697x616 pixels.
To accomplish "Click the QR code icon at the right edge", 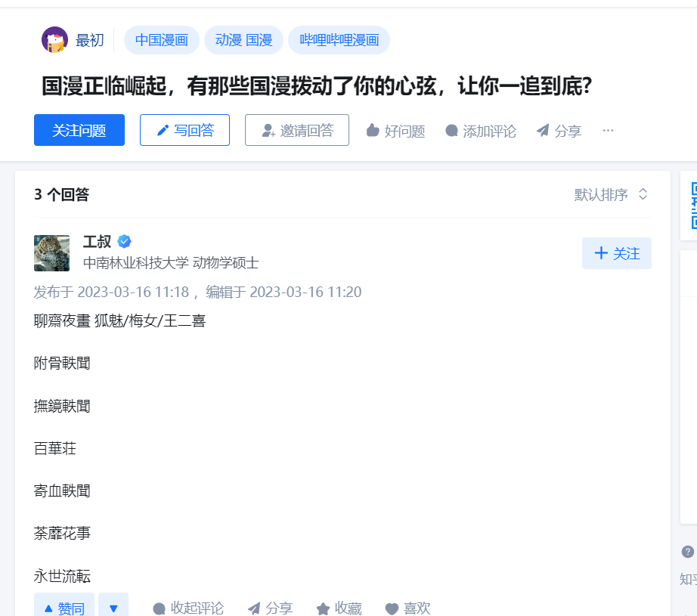I will click(694, 206).
